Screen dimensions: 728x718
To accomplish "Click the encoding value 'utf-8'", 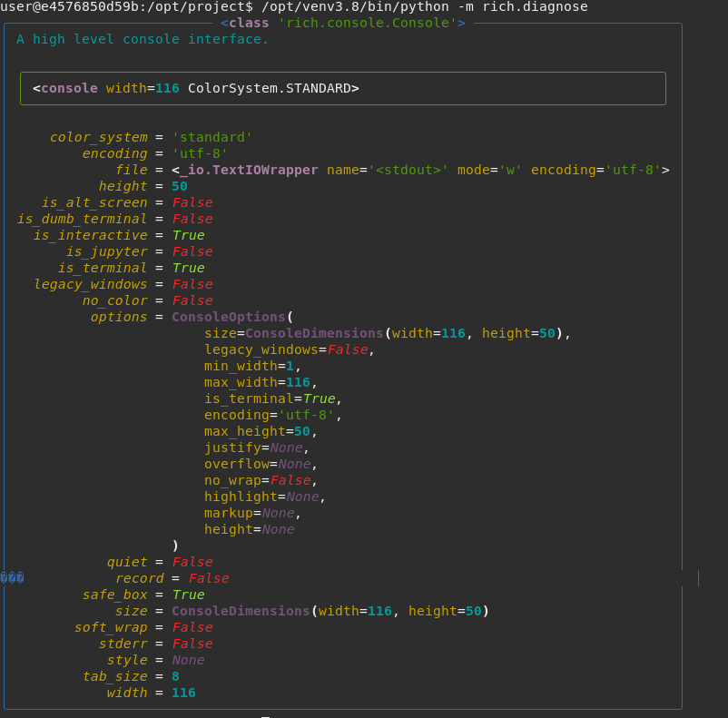I will tap(205, 153).
